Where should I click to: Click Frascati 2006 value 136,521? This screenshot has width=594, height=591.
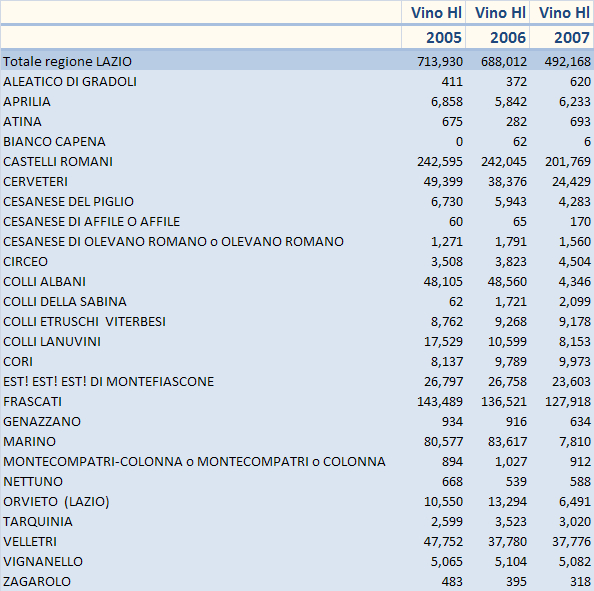(504, 402)
